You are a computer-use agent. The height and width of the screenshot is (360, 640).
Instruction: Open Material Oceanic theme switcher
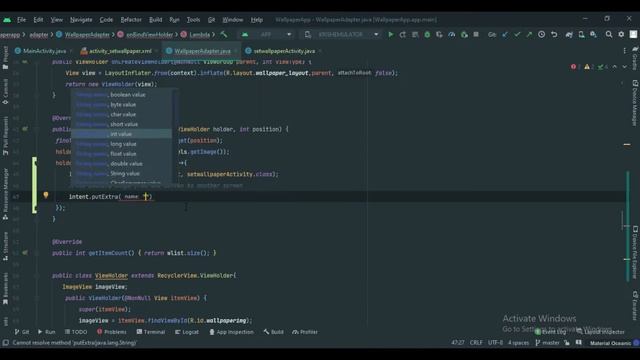coord(610,343)
